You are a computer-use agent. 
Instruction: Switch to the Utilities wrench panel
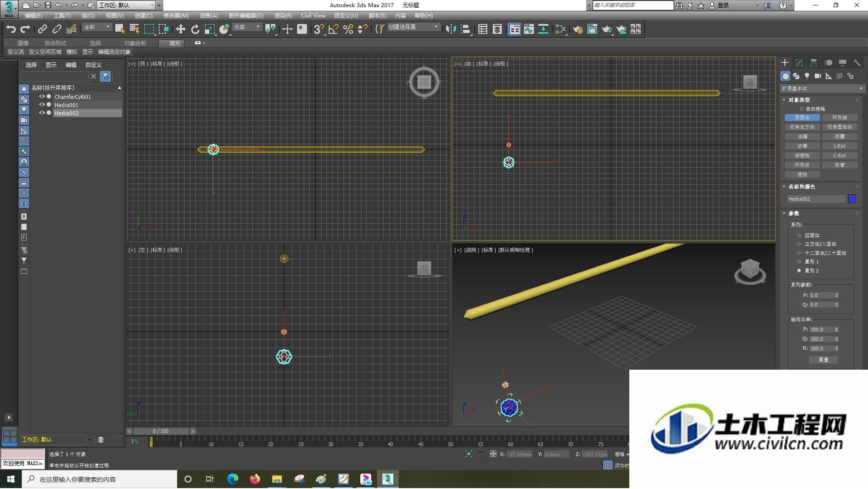point(857,63)
